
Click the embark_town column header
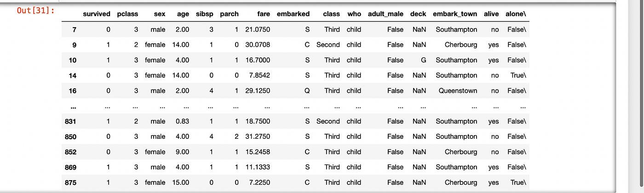pos(455,14)
